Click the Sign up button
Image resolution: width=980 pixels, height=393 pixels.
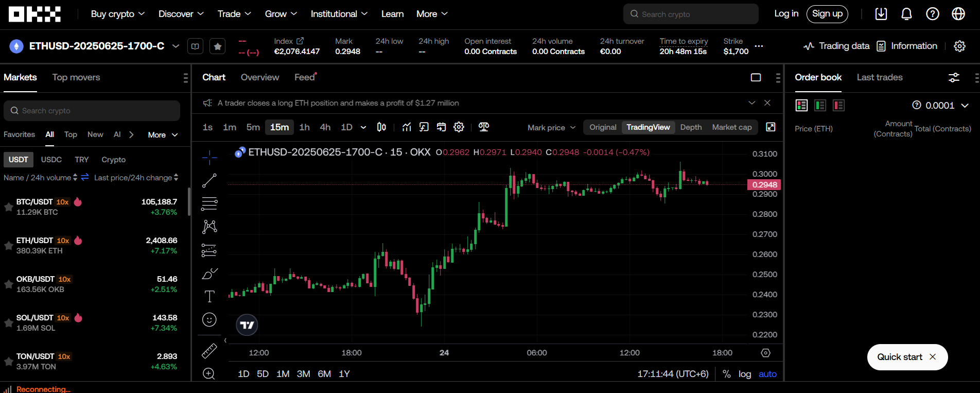[x=827, y=14]
